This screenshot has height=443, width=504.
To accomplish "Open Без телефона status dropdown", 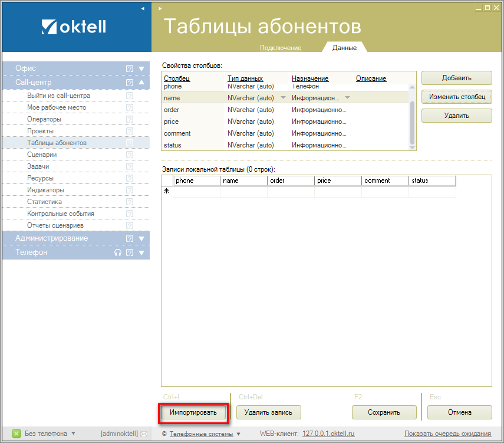I will [73, 434].
